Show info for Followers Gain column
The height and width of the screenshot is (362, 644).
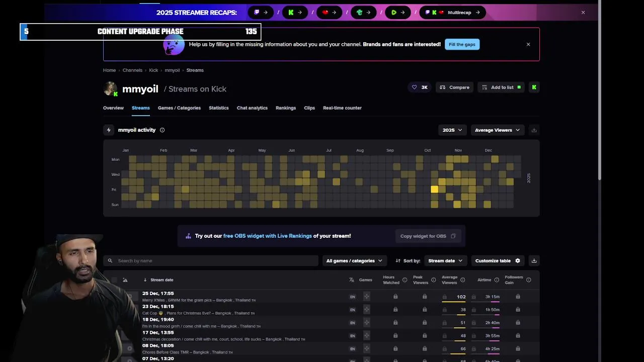(528, 280)
